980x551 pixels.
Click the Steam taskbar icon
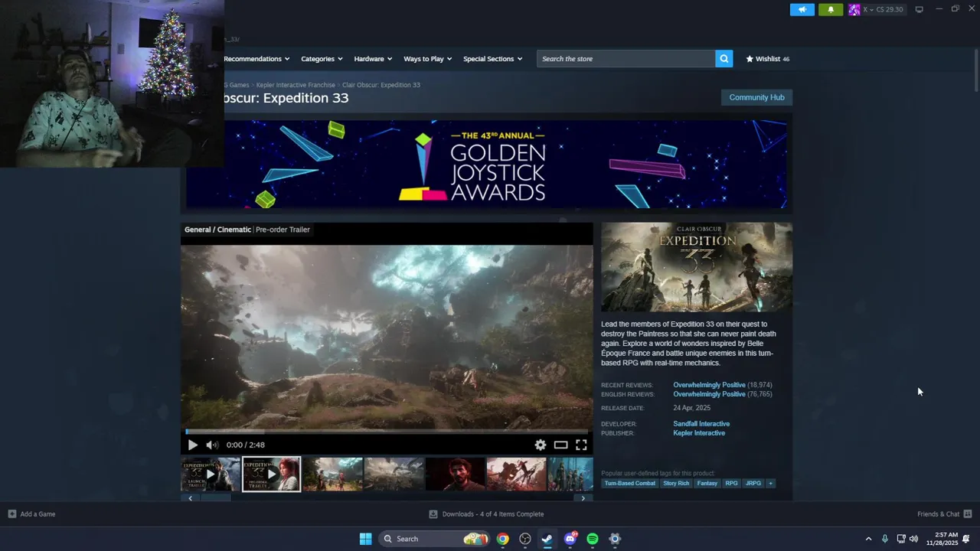[547, 539]
